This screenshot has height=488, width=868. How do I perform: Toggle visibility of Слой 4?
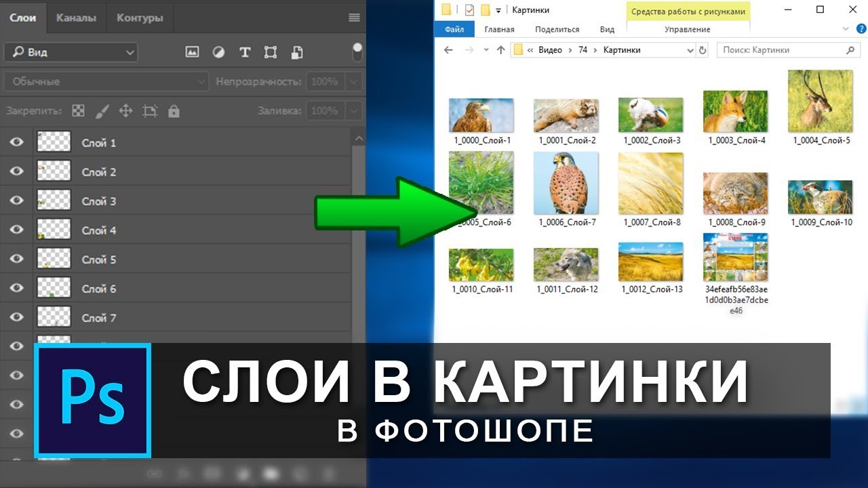17,230
